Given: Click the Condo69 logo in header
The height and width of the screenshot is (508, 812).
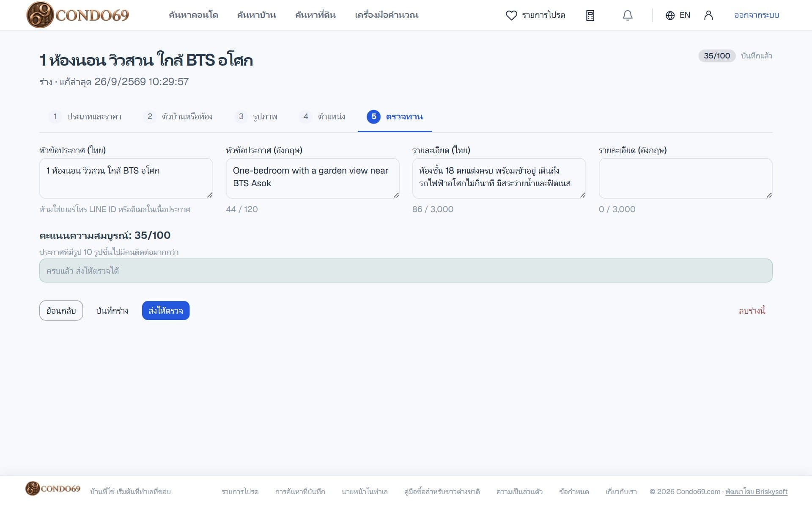Looking at the screenshot, I should pyautogui.click(x=78, y=15).
